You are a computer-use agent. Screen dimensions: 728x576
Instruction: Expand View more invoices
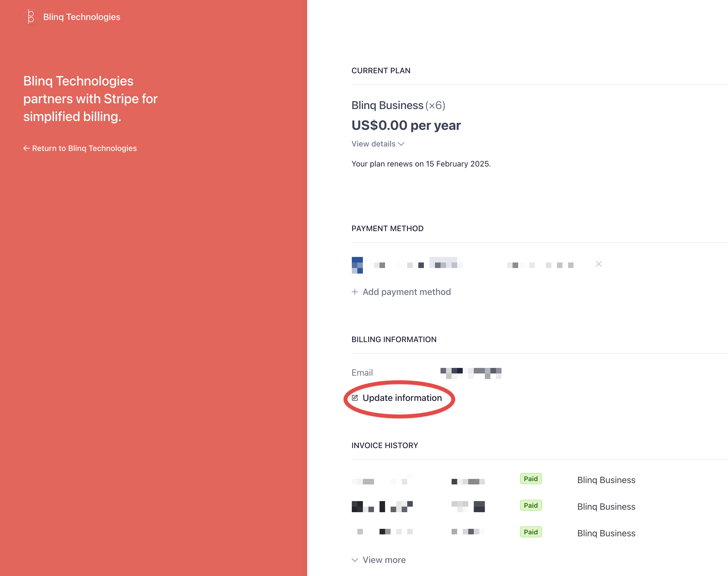379,560
